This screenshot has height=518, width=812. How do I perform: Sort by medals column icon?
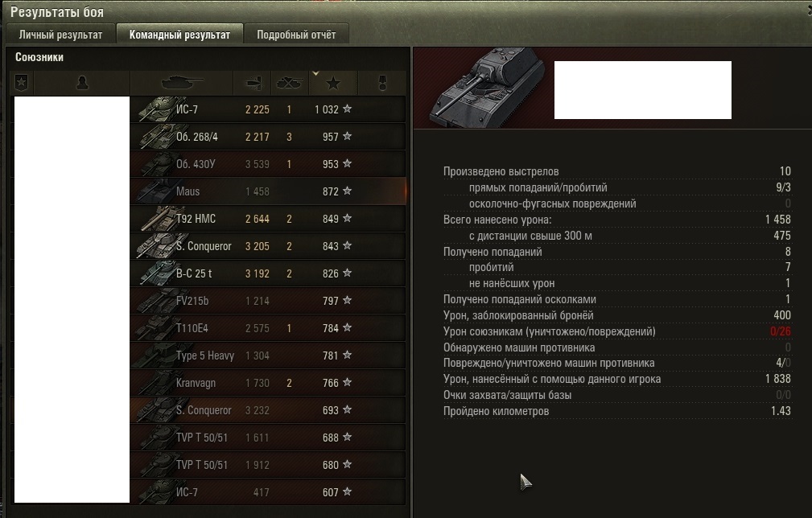(382, 83)
